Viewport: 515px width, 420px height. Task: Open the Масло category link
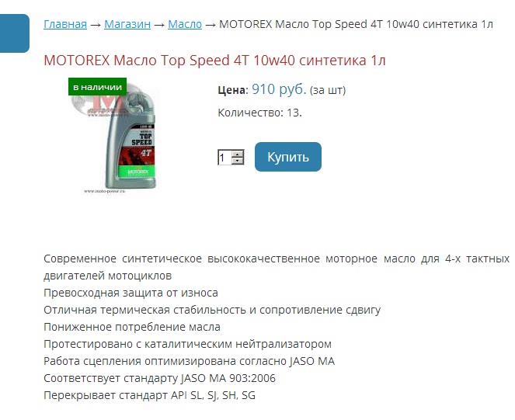(x=185, y=24)
